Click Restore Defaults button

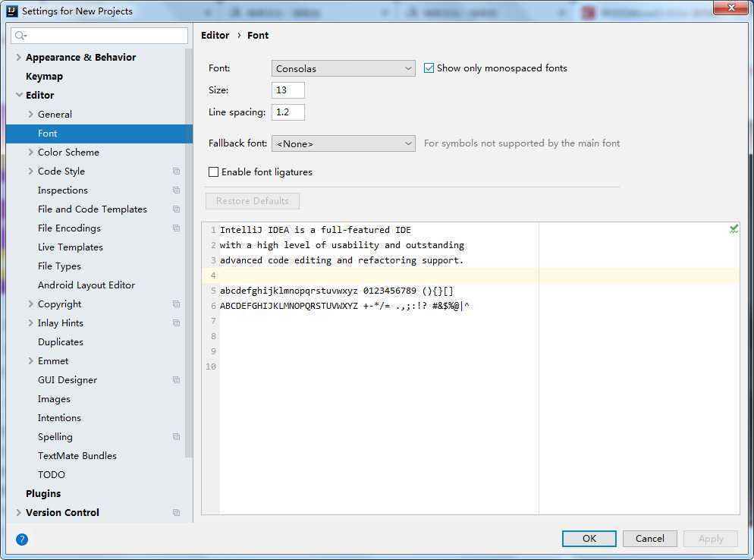point(253,201)
